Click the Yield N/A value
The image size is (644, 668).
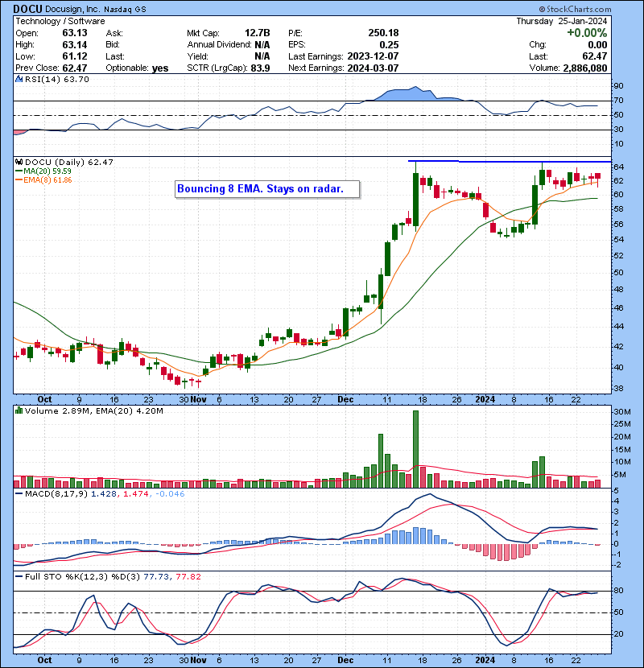tap(262, 56)
